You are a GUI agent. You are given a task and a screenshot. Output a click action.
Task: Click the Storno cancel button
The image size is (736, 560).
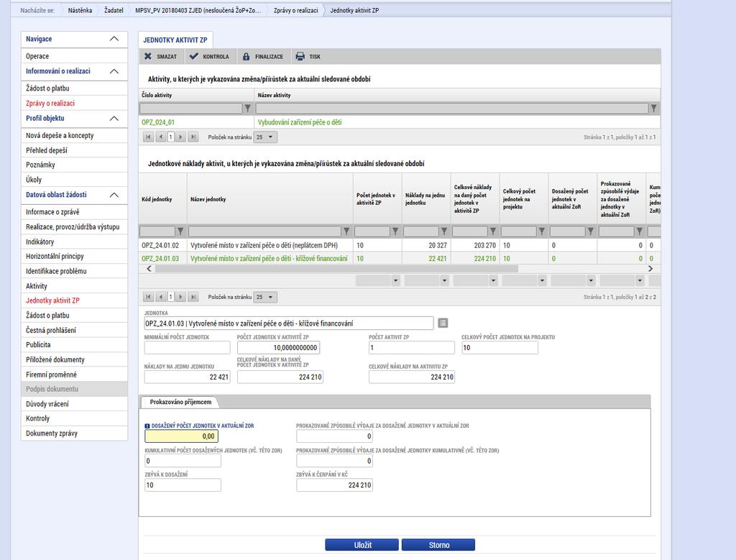click(438, 545)
